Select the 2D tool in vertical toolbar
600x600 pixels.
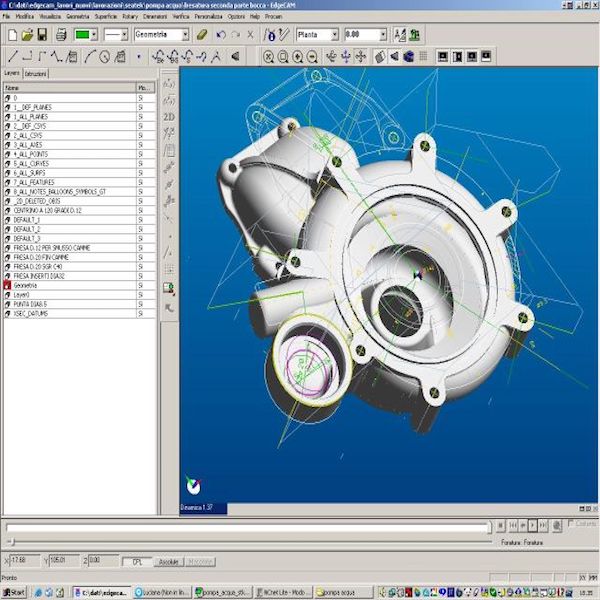pos(169,116)
